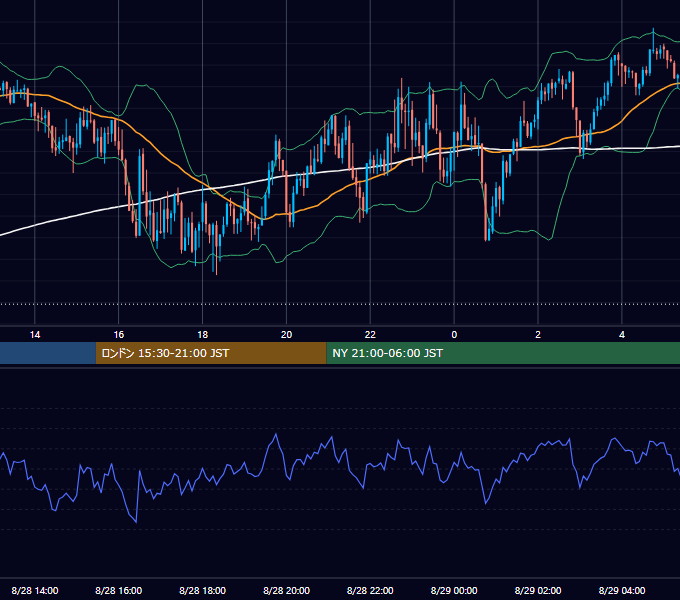Image resolution: width=680 pixels, height=600 pixels.
Task: Click the 8/29 02:00 date label
Action: point(538,590)
